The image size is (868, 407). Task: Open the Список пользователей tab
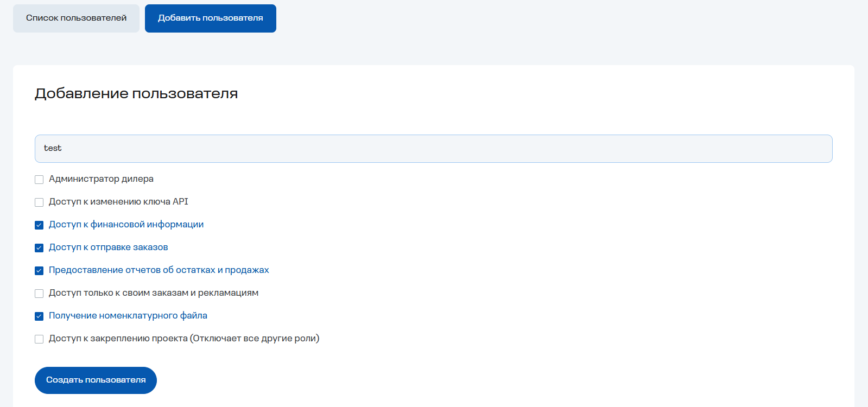[76, 18]
